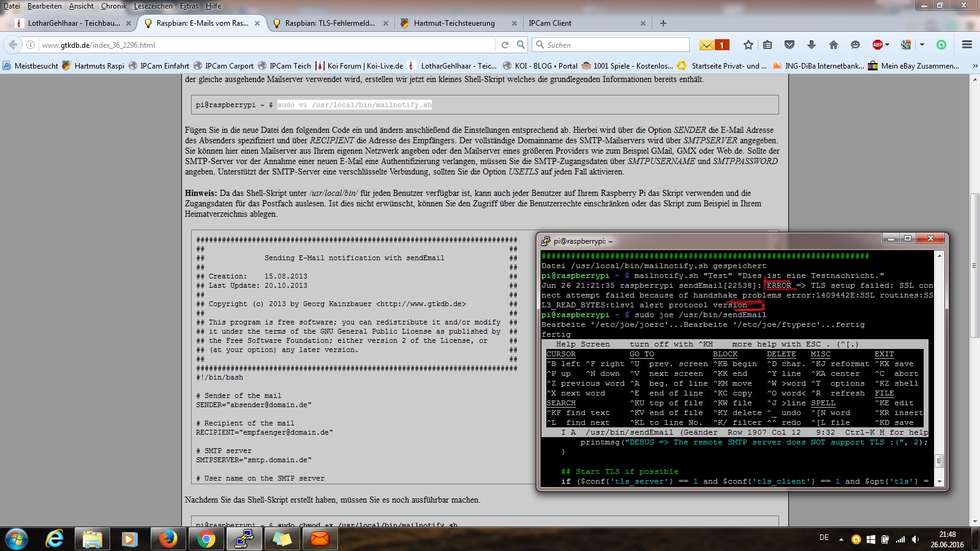
Task: Open the Lesezeichen menu
Action: (153, 6)
